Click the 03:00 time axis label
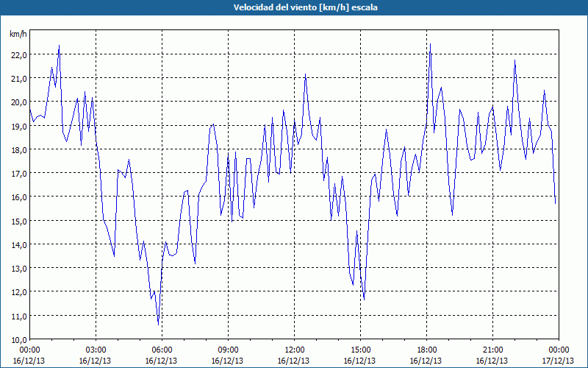 (96, 350)
